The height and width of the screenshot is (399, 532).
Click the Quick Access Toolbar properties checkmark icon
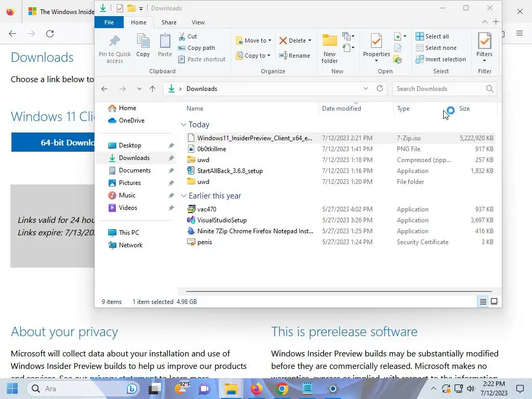(120, 8)
